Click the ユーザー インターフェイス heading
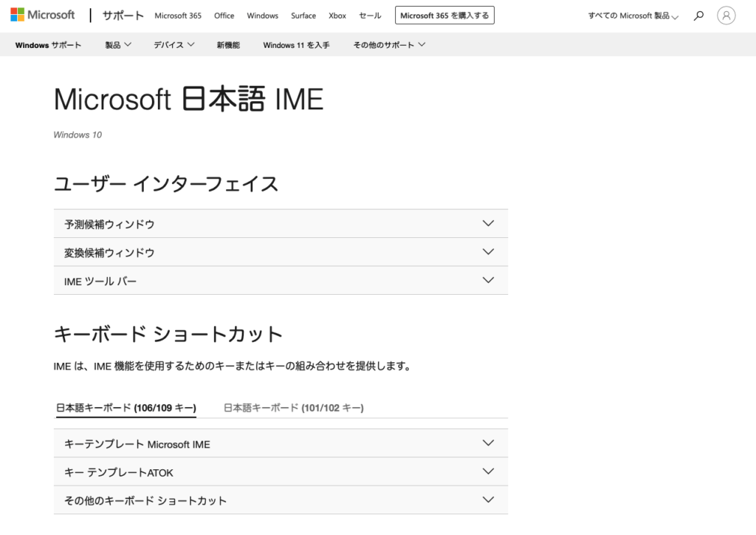Screen dimensions: 756x535 coord(166,184)
